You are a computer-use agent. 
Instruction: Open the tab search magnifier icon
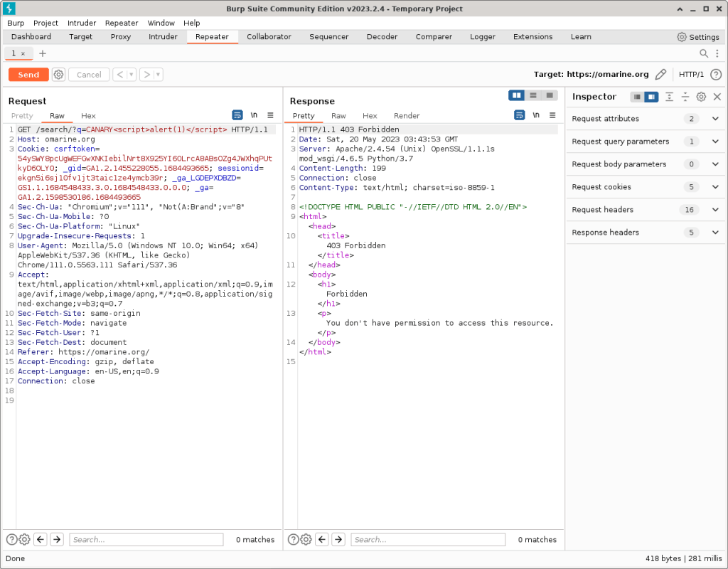pyautogui.click(x=704, y=53)
